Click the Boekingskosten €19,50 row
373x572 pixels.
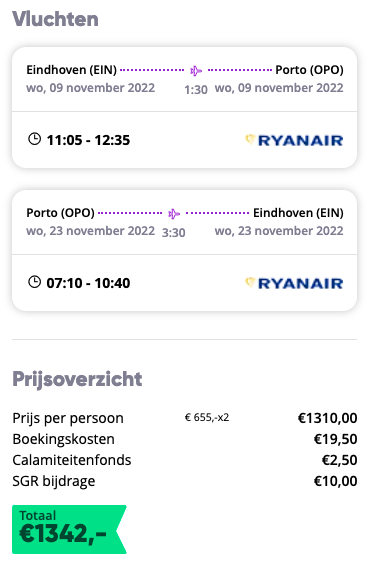point(185,439)
